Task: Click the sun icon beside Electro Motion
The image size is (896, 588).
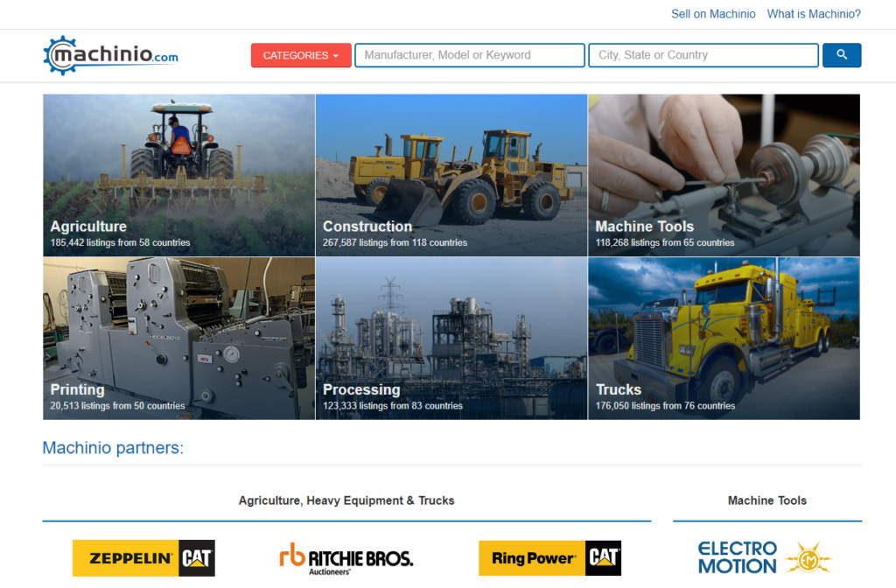Action: click(808, 557)
